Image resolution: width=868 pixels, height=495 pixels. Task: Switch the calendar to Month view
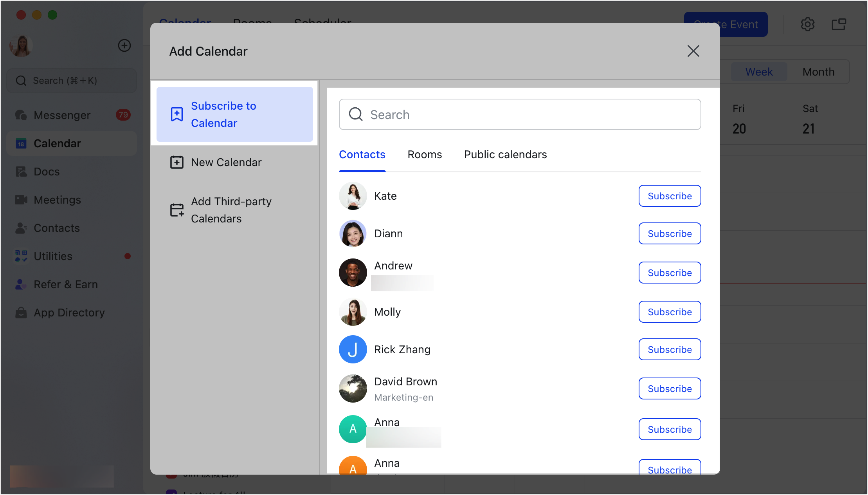pyautogui.click(x=818, y=72)
